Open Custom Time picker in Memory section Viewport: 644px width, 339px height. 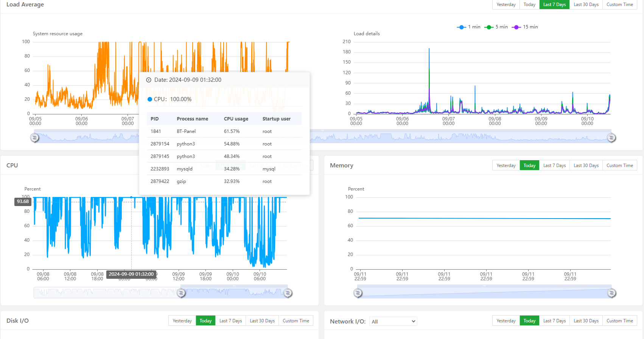[619, 166]
